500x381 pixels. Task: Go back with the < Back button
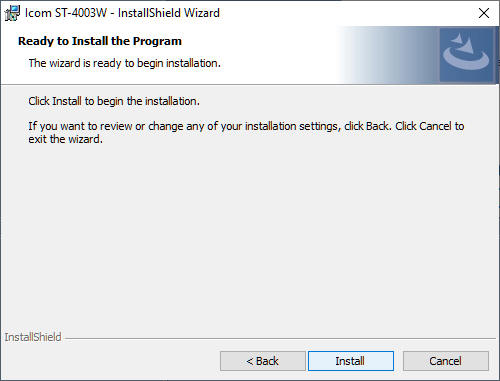tap(263, 361)
